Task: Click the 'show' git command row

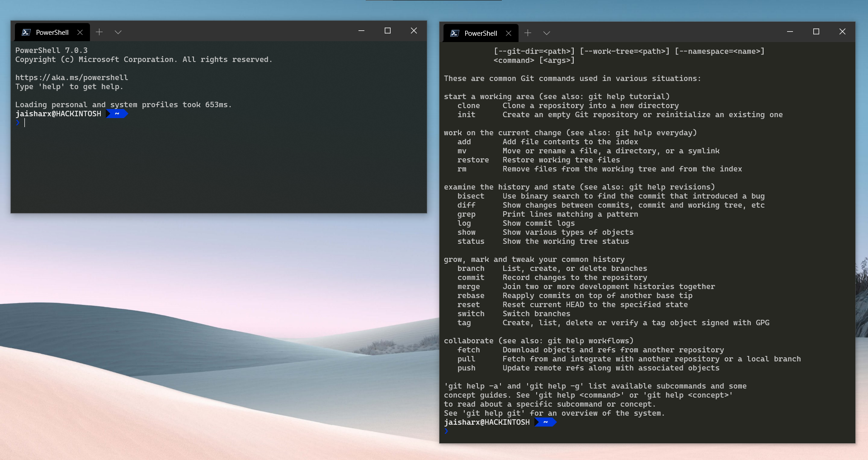Action: (546, 232)
